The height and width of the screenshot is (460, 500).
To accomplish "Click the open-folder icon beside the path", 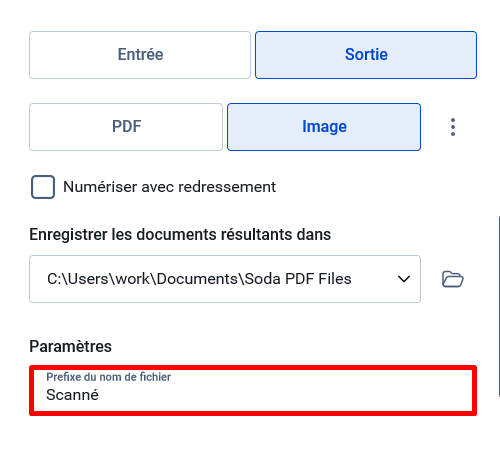I will point(453,279).
